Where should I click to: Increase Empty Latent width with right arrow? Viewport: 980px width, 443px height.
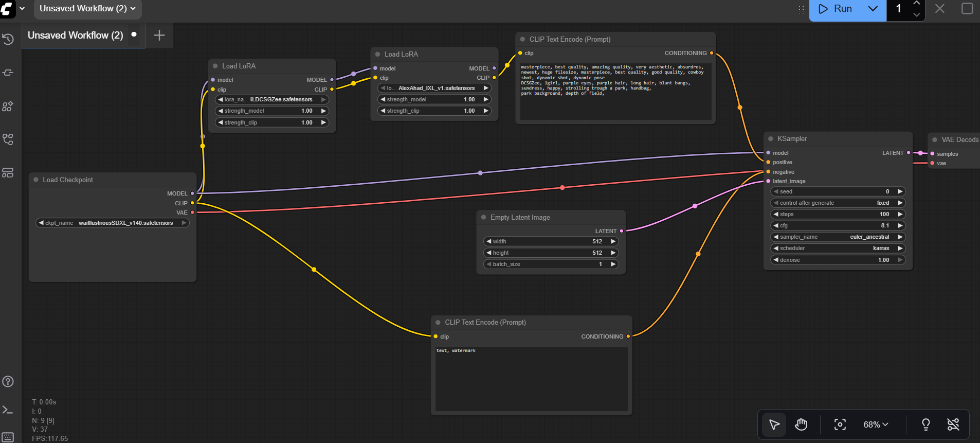613,241
